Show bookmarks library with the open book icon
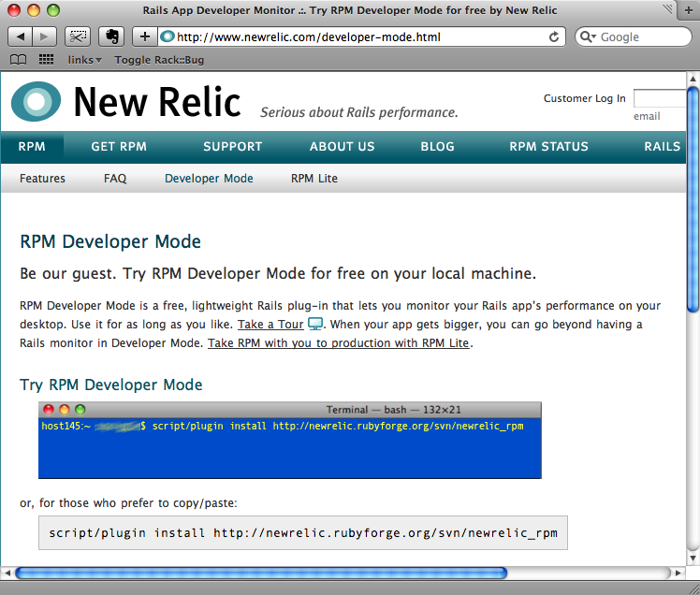Image resolution: width=700 pixels, height=595 pixels. [19, 59]
